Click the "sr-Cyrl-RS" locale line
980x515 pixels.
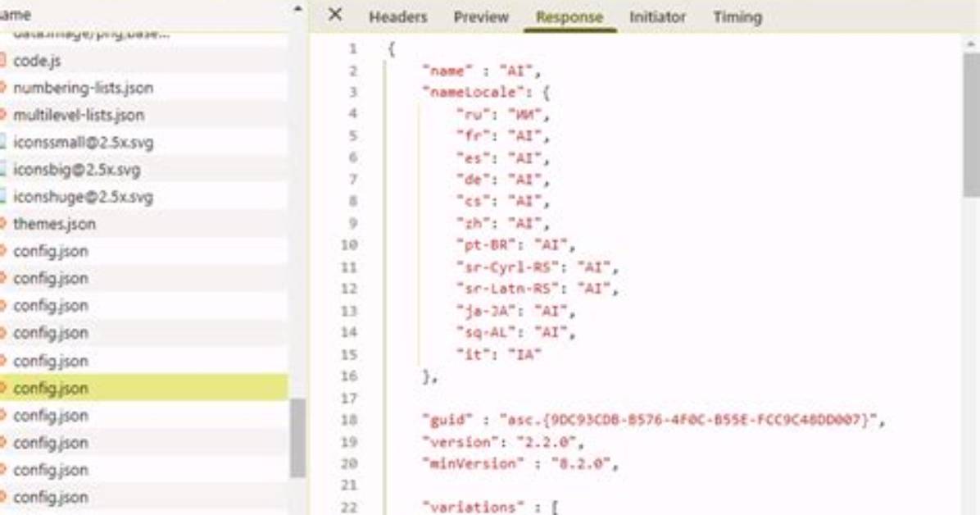(x=538, y=267)
